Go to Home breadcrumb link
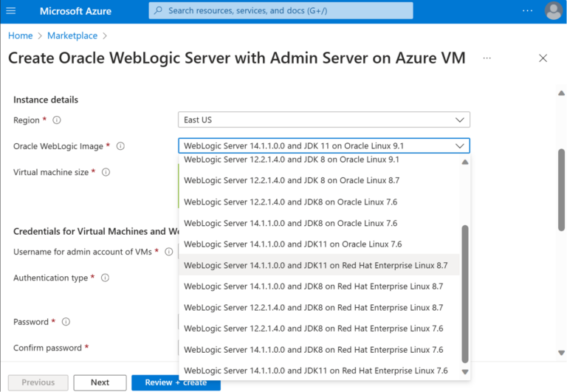The width and height of the screenshot is (567, 392). coord(20,35)
